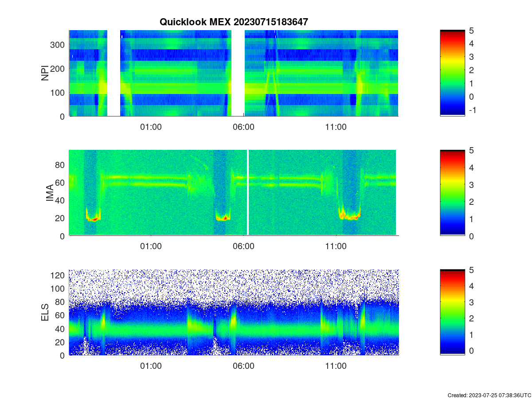Select the NPI panel colorbar
Screen dimensions: 532x399
tap(452, 73)
